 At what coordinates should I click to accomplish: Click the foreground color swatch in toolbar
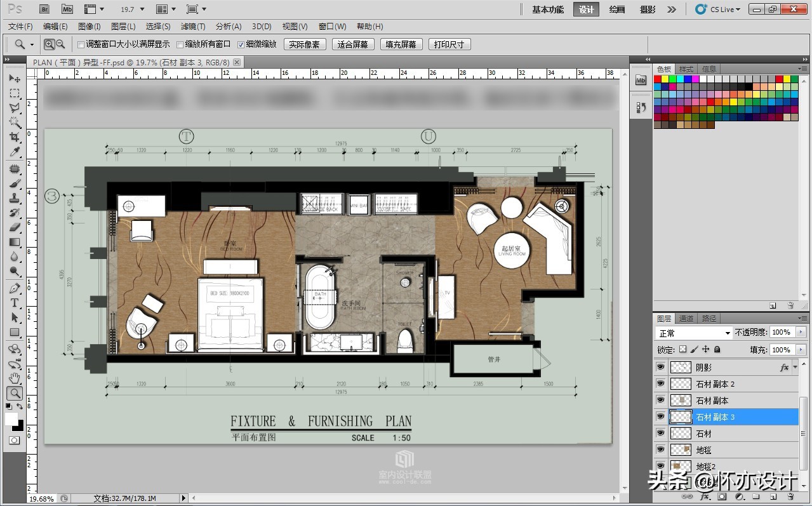11,419
